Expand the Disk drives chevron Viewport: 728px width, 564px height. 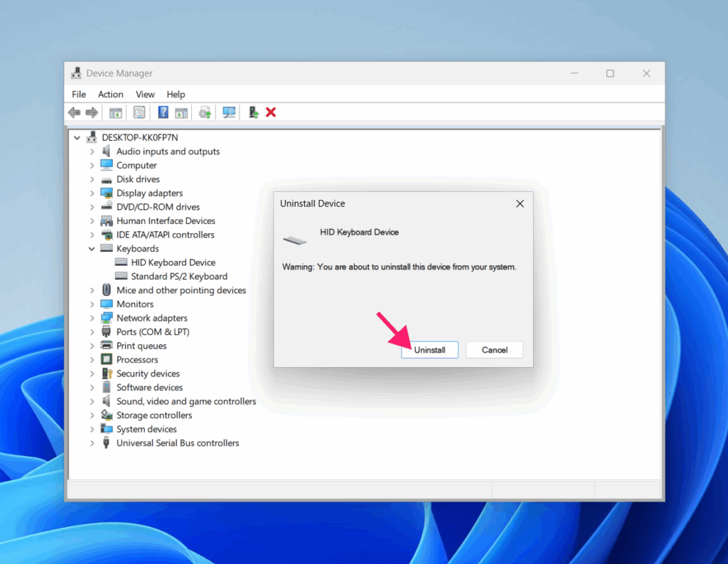pyautogui.click(x=92, y=179)
